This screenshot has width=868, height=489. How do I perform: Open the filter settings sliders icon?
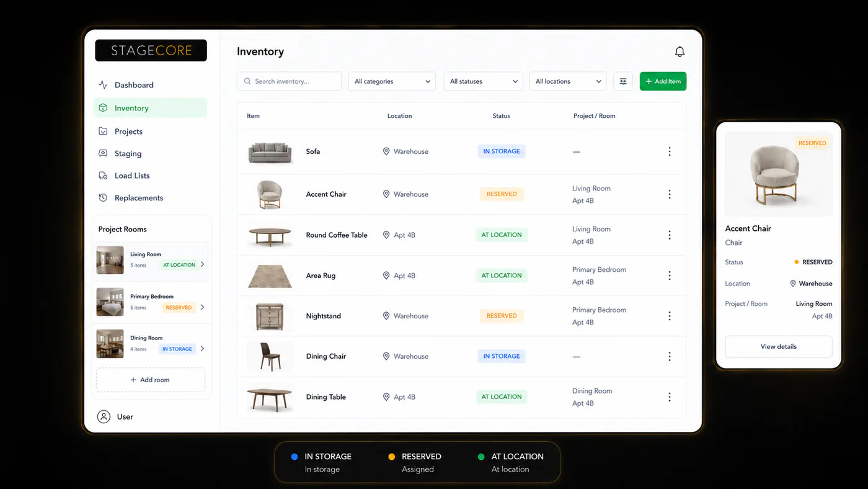click(x=623, y=81)
